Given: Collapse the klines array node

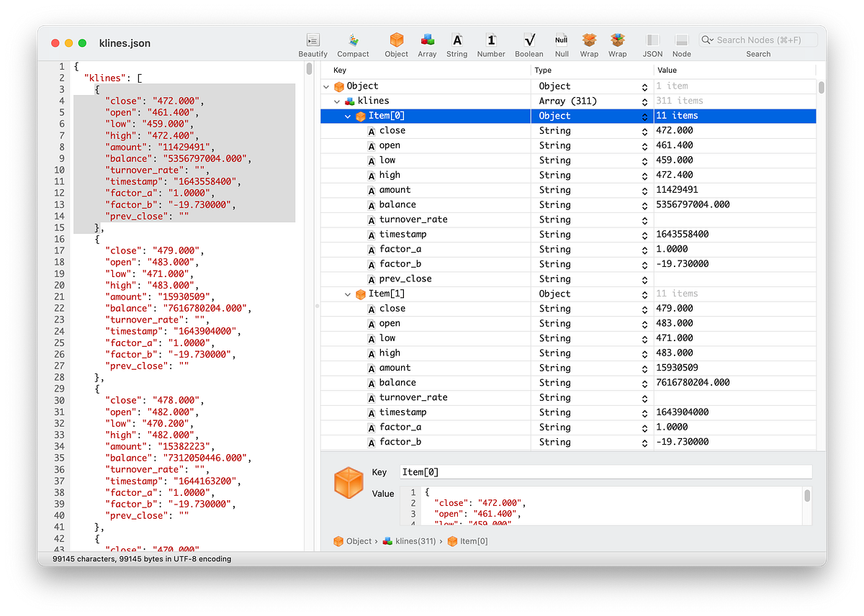Looking at the screenshot, I should pos(337,101).
